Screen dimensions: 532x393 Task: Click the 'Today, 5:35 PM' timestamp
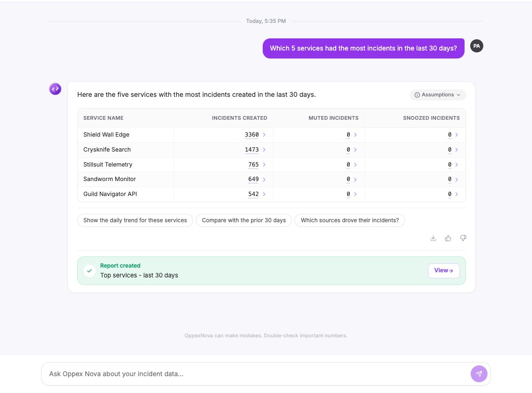coord(266,21)
